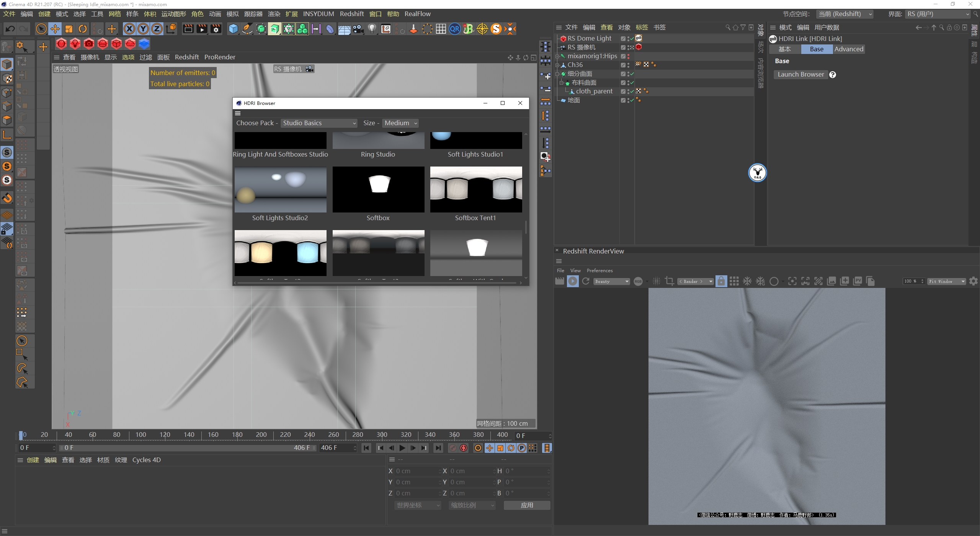Open the Size dropdown set to Medium
This screenshot has width=980, height=536.
(400, 123)
